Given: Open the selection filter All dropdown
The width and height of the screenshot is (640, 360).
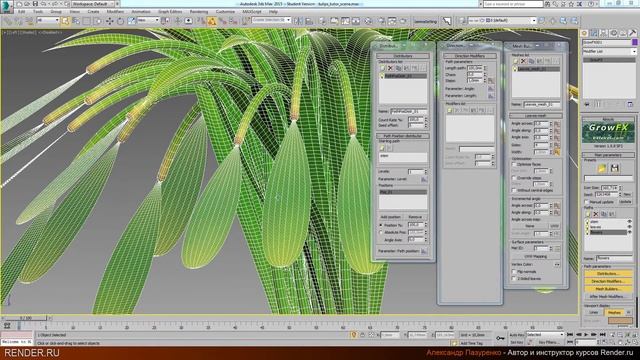Looking at the screenshot, I should point(48,20).
